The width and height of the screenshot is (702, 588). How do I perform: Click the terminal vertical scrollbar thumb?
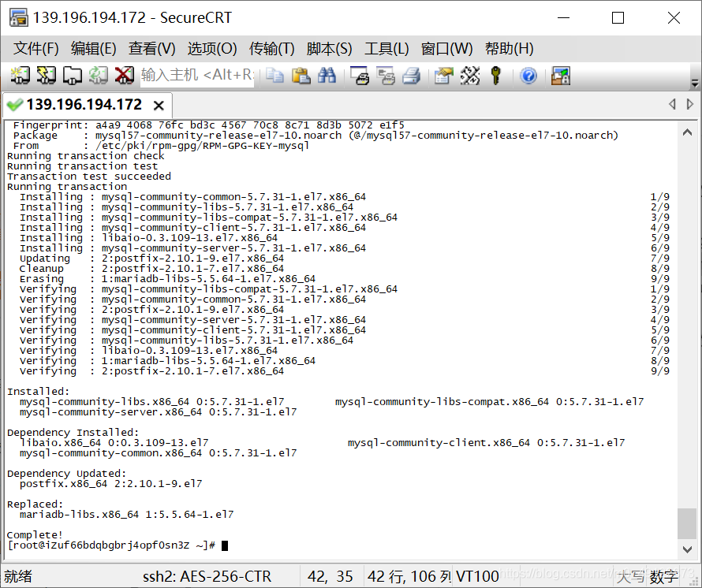point(687,523)
